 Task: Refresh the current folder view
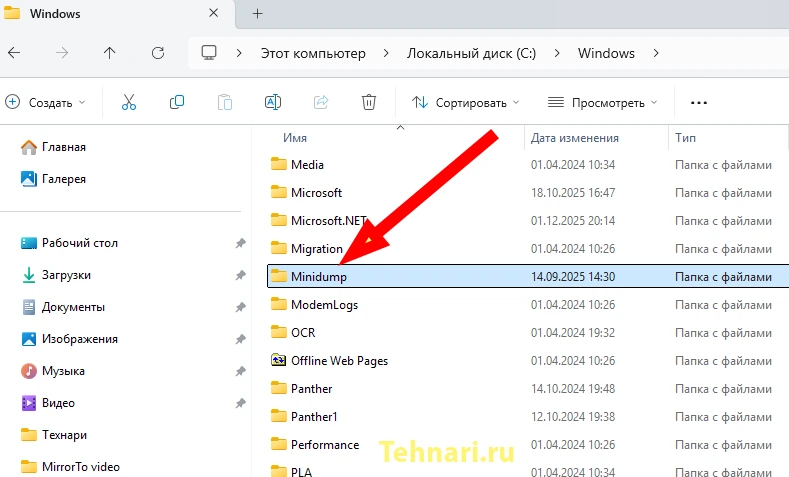158,53
